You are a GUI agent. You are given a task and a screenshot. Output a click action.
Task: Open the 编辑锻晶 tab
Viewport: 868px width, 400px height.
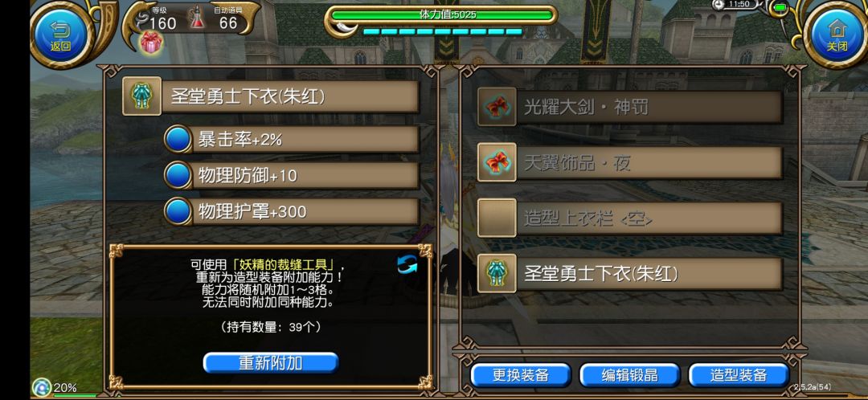(629, 375)
